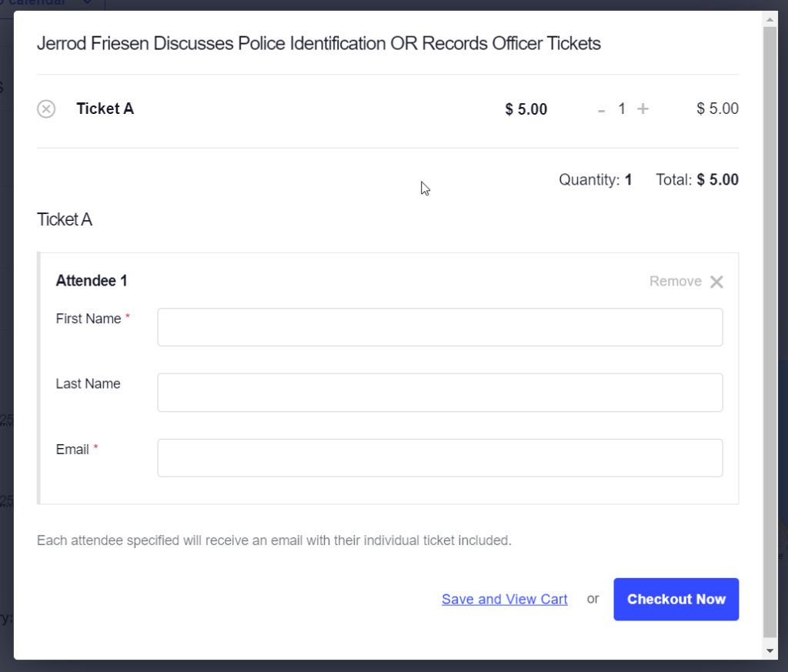Click the Attendee 1 panel header
The width and height of the screenshot is (788, 672).
pyautogui.click(x=92, y=280)
